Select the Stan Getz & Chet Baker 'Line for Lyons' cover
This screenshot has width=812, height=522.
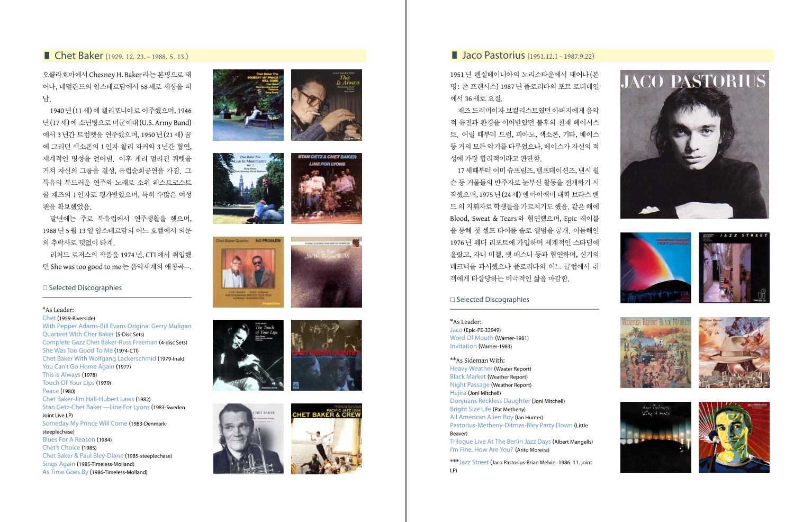click(327, 188)
